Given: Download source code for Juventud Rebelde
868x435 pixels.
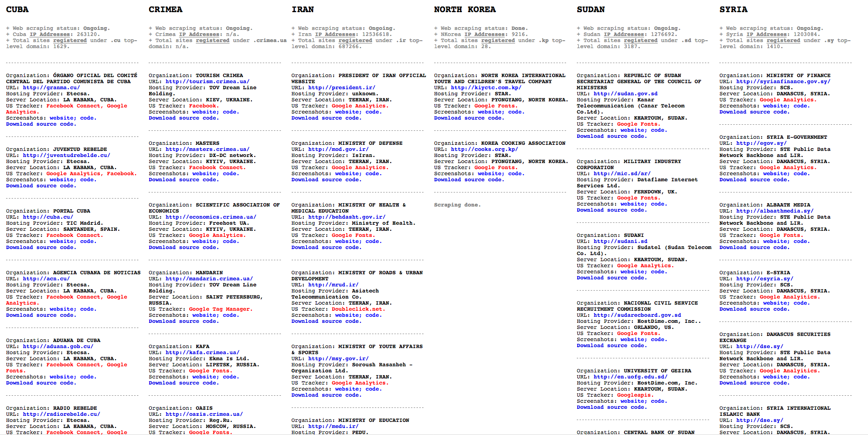Looking at the screenshot, I should tap(41, 185).
